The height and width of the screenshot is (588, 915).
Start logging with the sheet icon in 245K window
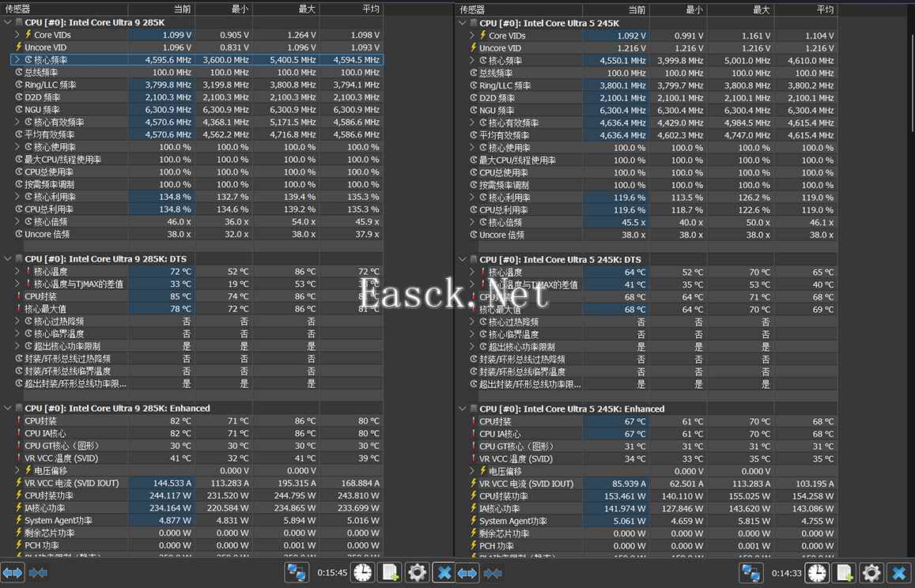pos(844,573)
